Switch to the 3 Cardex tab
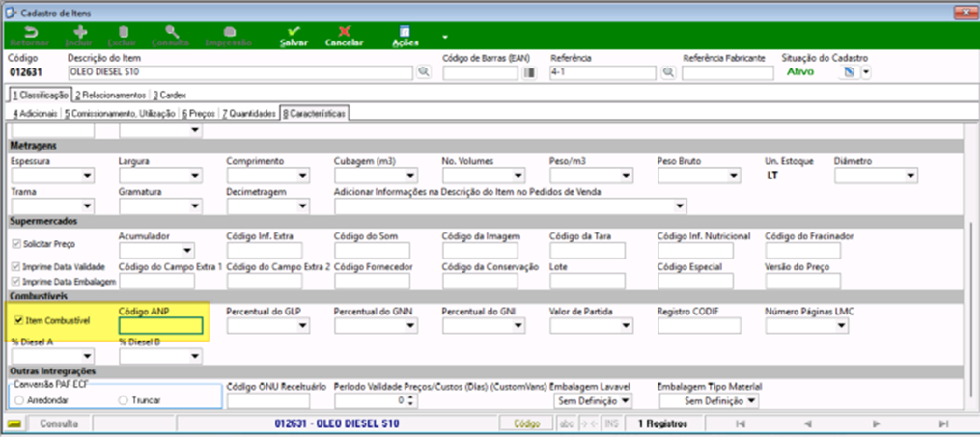 pyautogui.click(x=169, y=95)
